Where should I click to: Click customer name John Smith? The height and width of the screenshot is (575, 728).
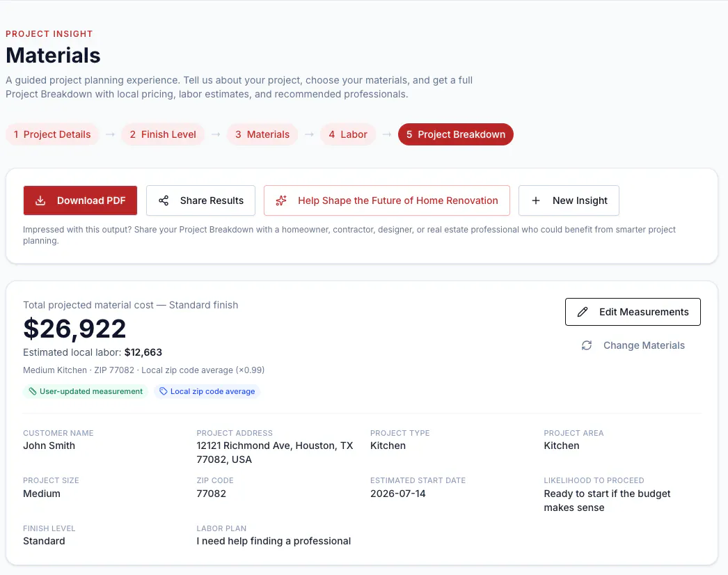click(x=49, y=446)
